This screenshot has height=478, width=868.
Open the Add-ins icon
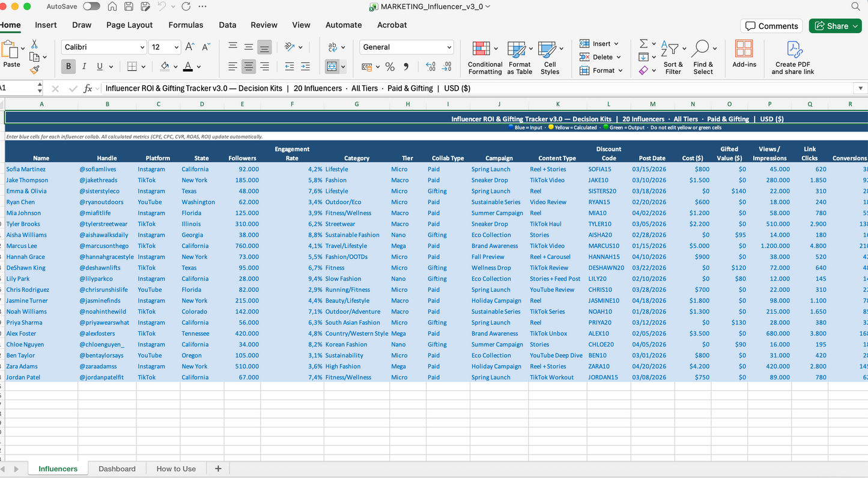coord(744,54)
